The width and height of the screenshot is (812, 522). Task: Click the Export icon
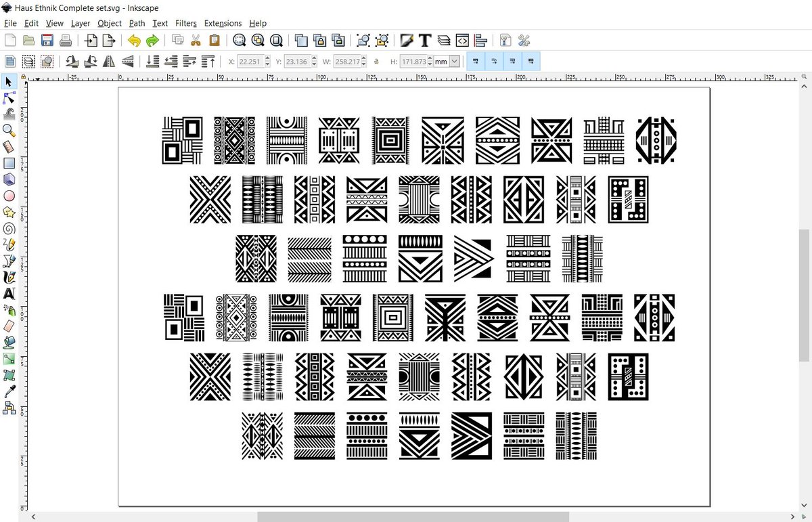coord(108,41)
